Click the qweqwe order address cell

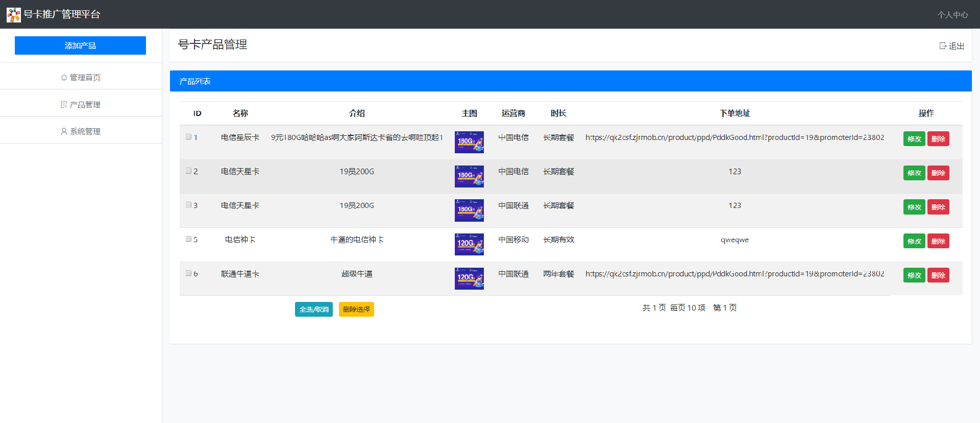pos(734,240)
